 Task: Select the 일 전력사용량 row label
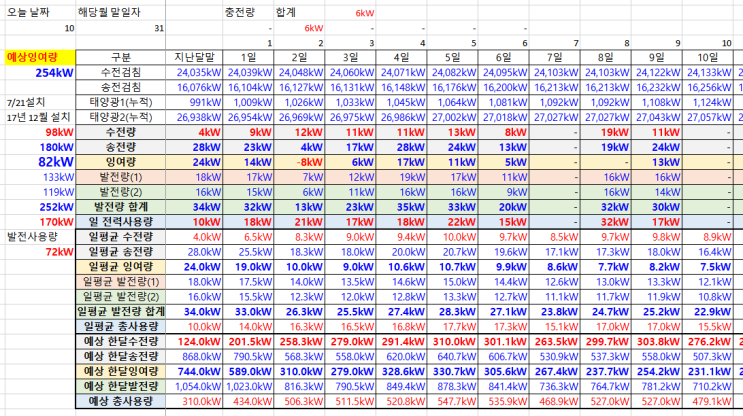(120, 222)
